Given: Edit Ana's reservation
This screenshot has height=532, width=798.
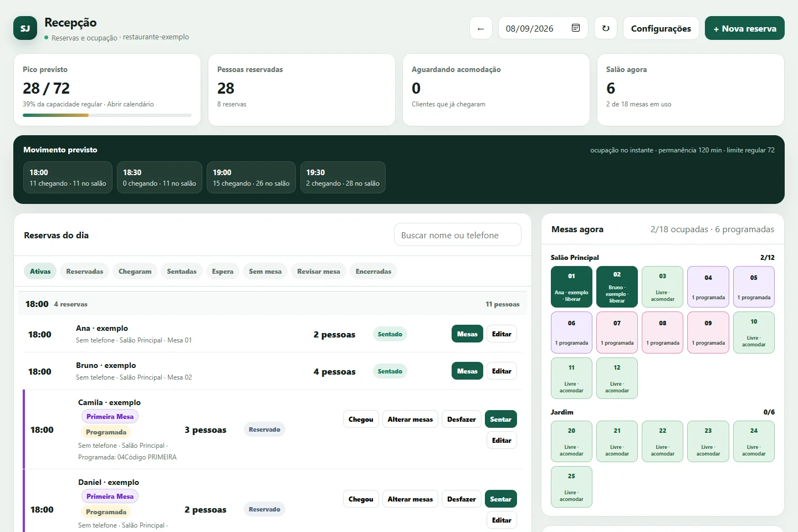Looking at the screenshot, I should 502,334.
